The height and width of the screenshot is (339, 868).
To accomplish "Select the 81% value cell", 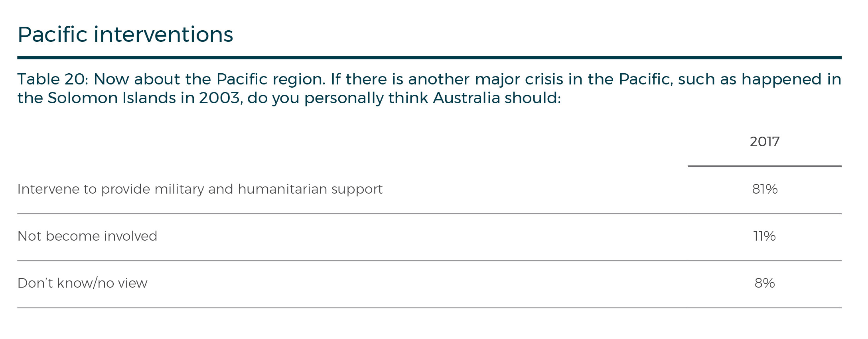I will coord(764,189).
